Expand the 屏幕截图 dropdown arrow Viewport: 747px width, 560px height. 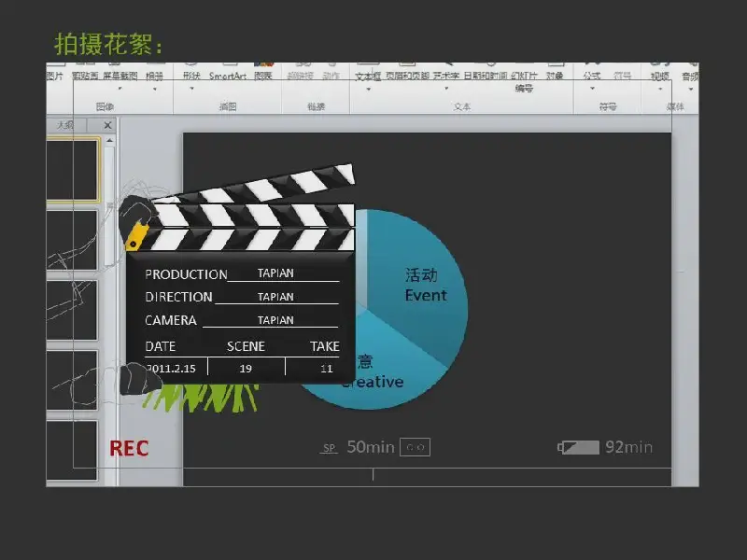(120, 89)
